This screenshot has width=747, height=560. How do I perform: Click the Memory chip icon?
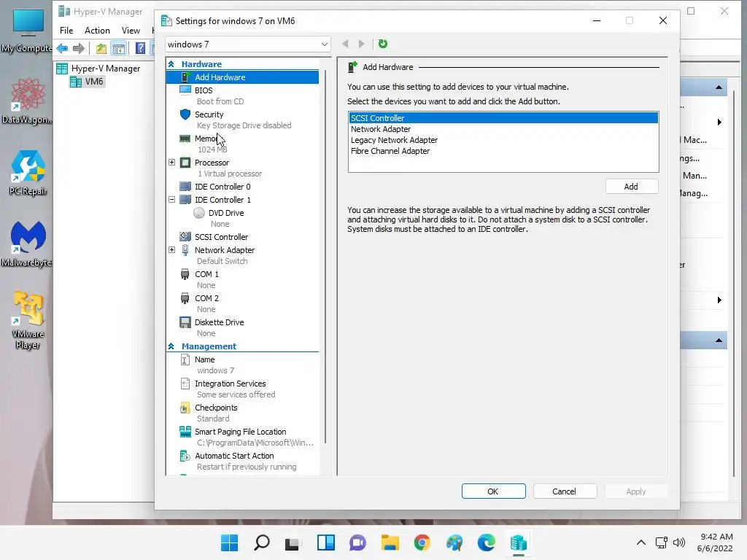(x=185, y=139)
